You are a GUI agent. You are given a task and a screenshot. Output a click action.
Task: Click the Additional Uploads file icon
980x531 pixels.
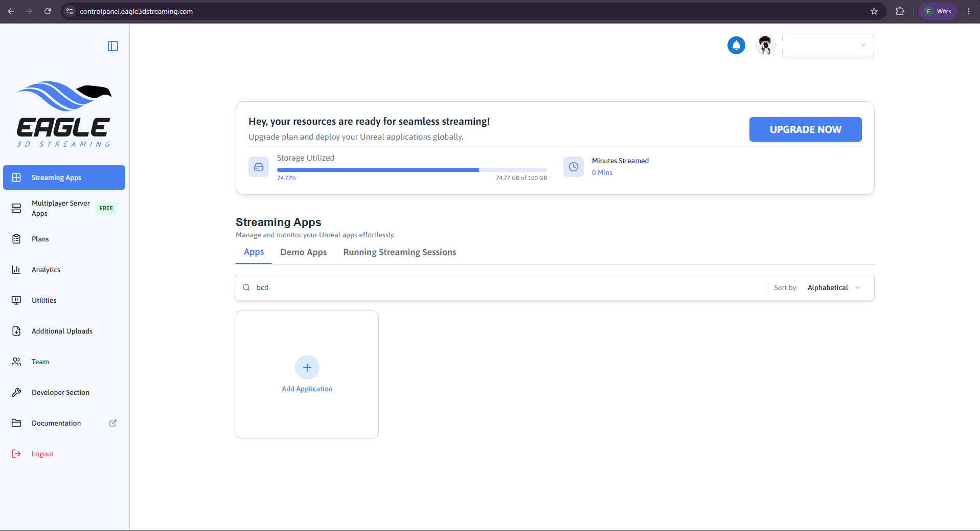click(16, 331)
